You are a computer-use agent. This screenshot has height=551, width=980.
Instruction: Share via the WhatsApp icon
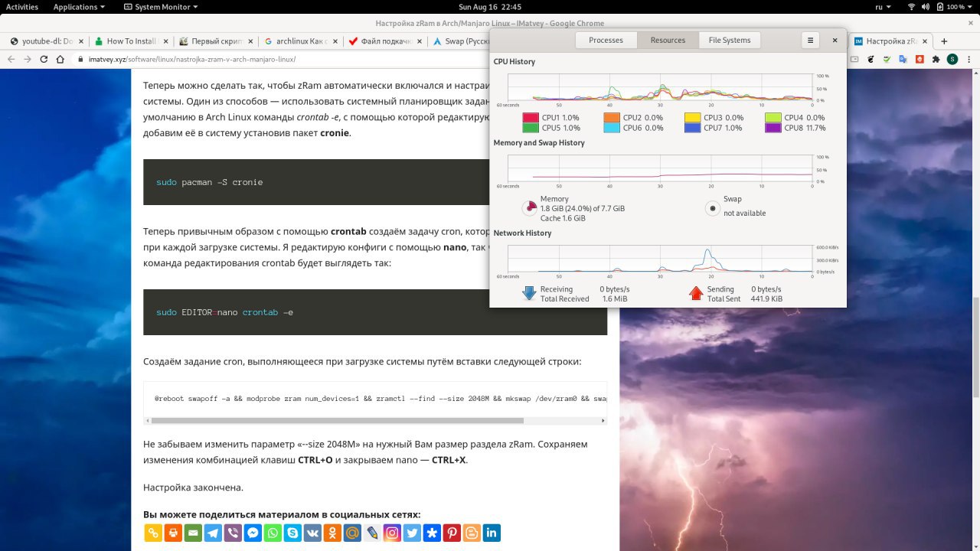click(x=273, y=533)
